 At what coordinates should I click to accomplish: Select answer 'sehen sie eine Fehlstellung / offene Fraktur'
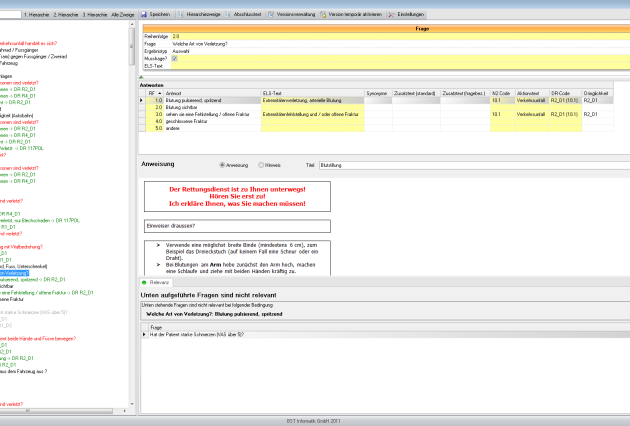coord(213,115)
